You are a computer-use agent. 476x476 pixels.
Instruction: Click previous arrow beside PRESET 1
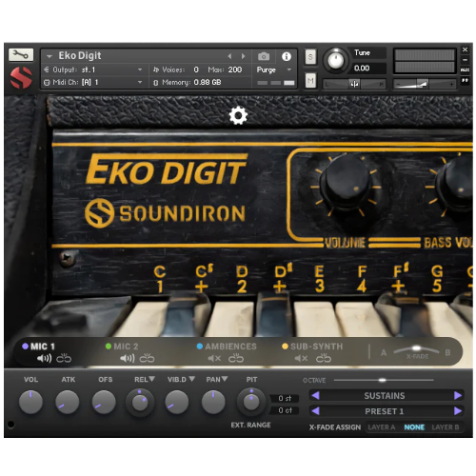(315, 411)
